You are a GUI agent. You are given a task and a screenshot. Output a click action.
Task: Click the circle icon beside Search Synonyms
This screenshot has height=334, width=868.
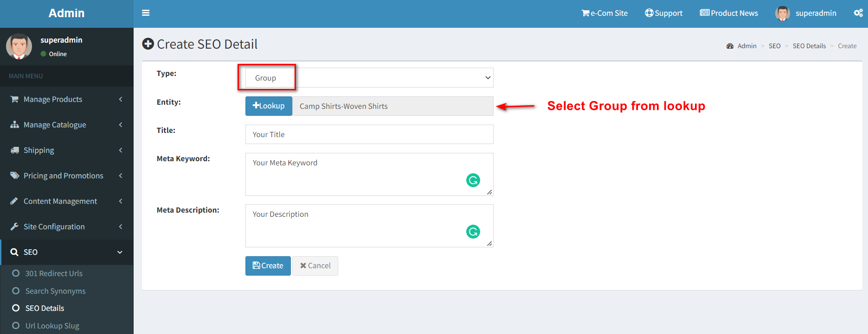[16, 291]
